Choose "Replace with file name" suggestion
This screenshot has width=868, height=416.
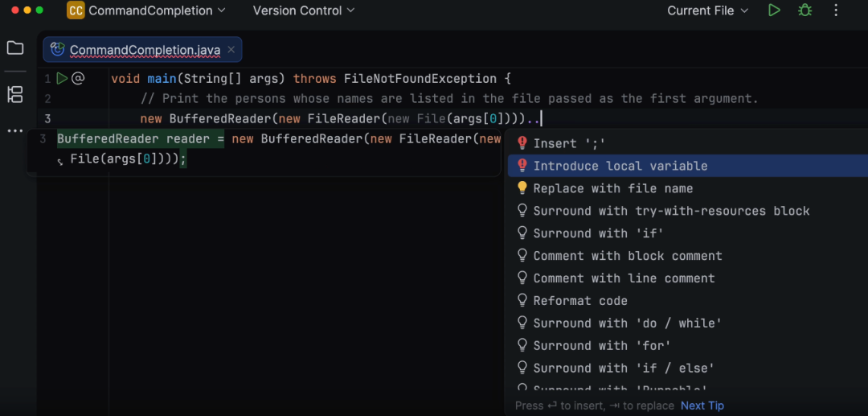[612, 188]
